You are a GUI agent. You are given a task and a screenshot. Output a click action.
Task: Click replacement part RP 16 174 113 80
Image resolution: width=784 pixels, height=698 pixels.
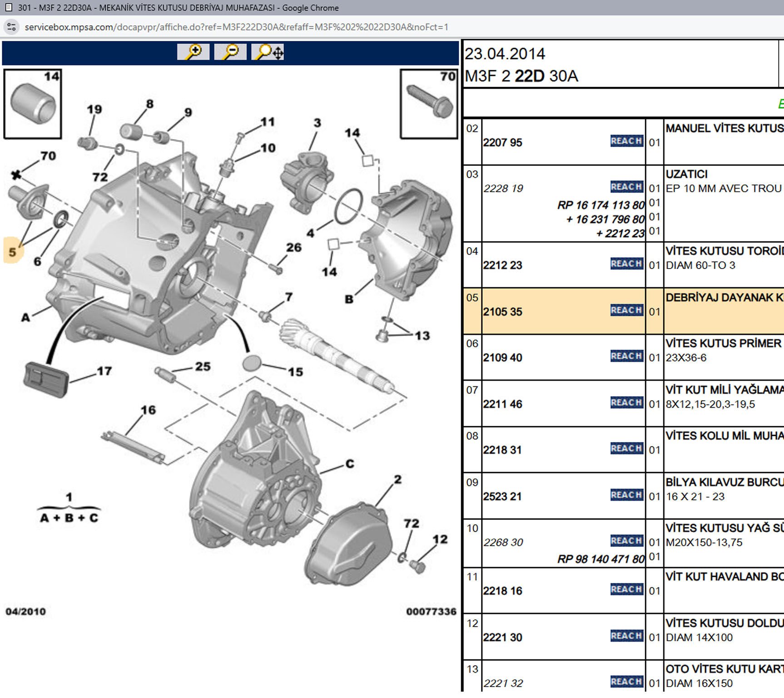pos(600,205)
